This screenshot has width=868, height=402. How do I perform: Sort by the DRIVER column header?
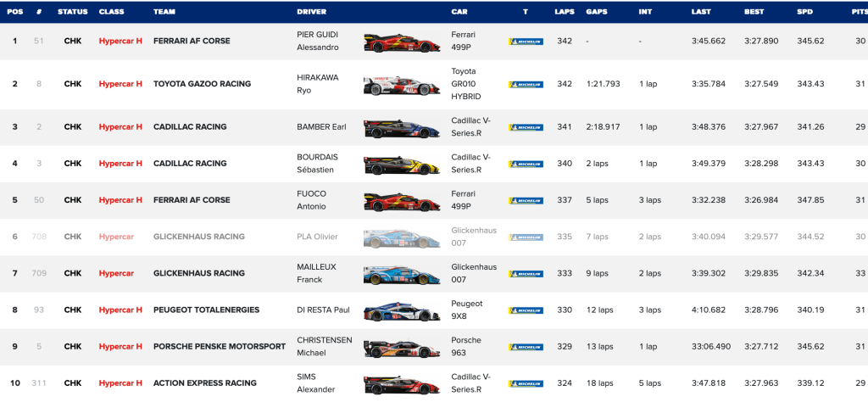point(312,12)
